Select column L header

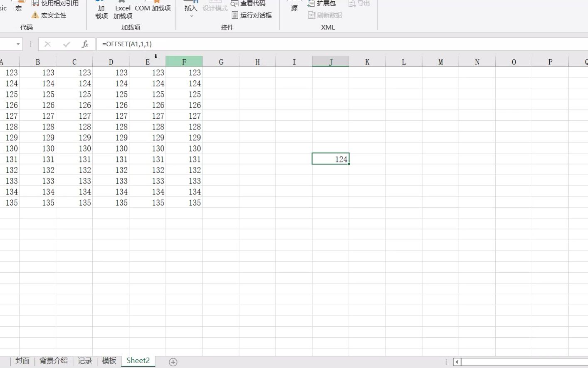click(404, 62)
